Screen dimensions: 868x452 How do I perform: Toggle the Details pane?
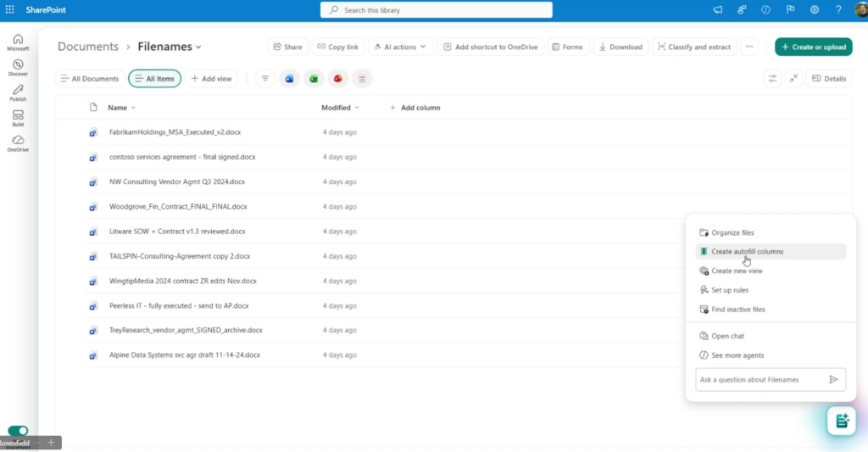tap(828, 79)
